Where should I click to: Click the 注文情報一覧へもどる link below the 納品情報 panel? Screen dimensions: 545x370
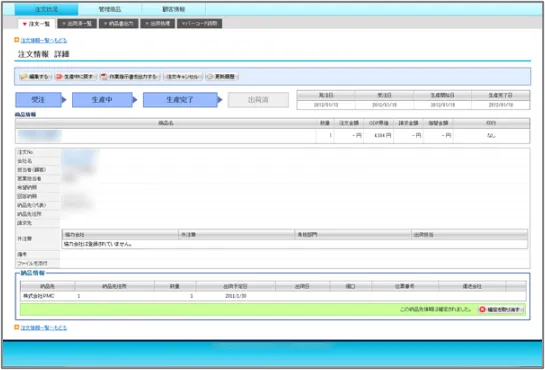tap(44, 328)
